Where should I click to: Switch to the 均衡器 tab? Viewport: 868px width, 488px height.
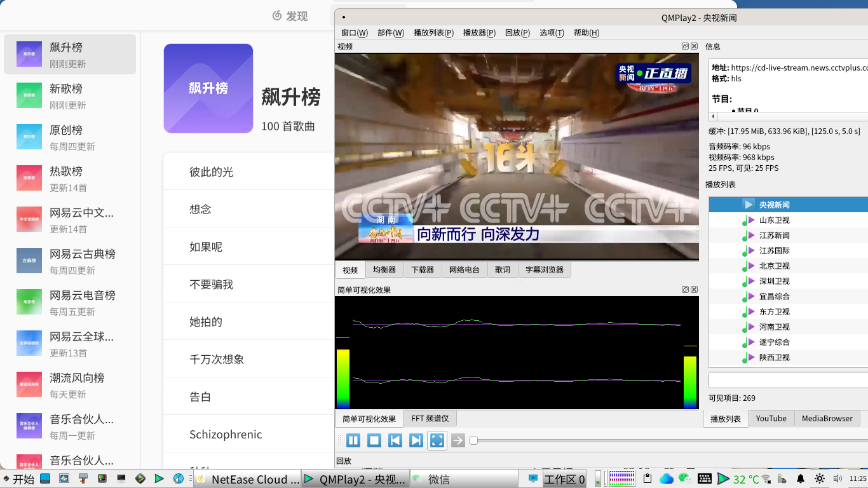point(384,270)
